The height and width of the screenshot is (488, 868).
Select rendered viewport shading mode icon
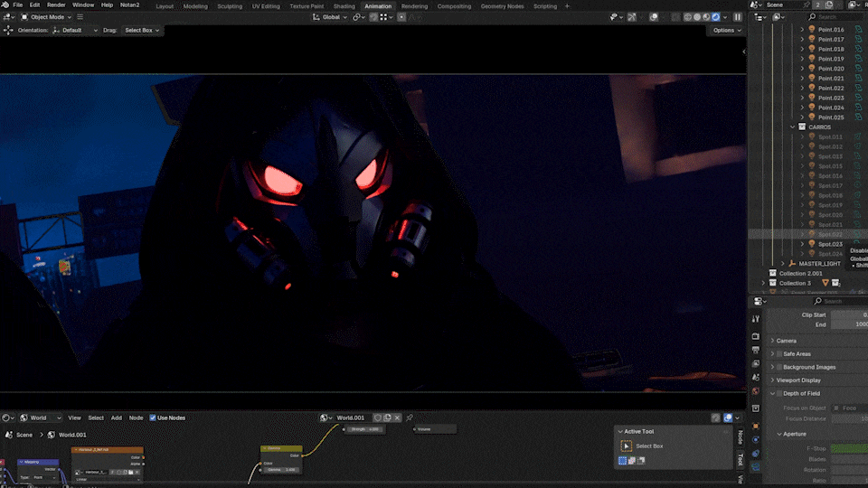[x=716, y=17]
